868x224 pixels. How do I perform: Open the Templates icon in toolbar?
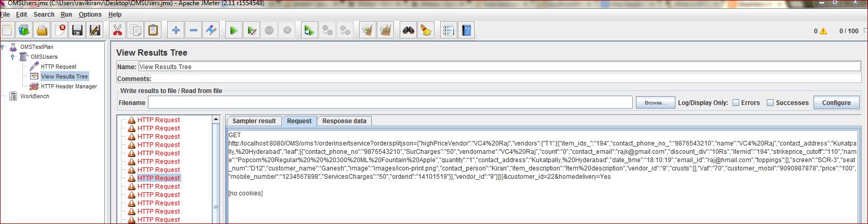[24, 31]
